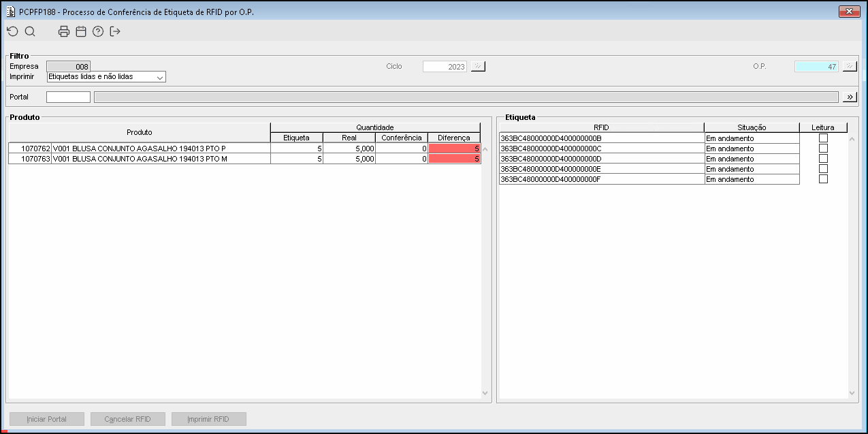Click red Diferença cell for product 1070763
Image resolution: width=868 pixels, height=434 pixels.
[454, 159]
